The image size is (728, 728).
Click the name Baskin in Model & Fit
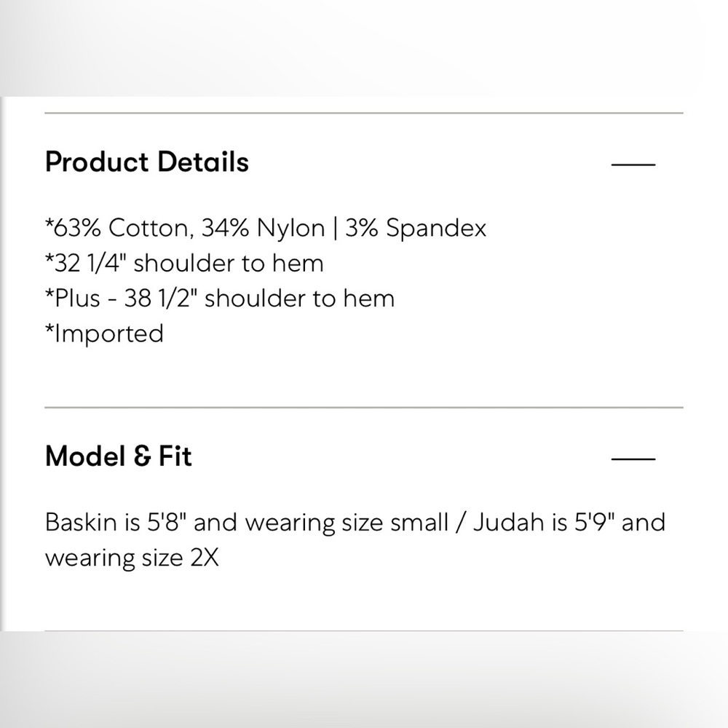click(81, 522)
